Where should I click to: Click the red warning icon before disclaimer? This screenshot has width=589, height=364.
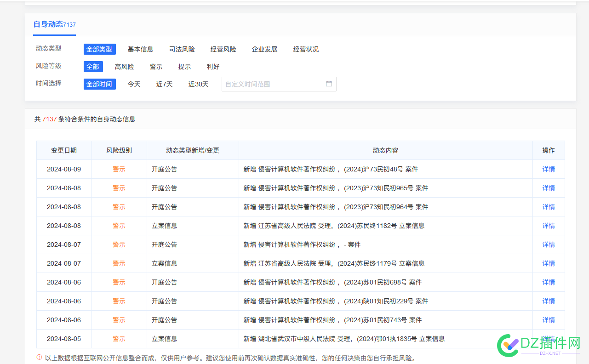(39, 358)
